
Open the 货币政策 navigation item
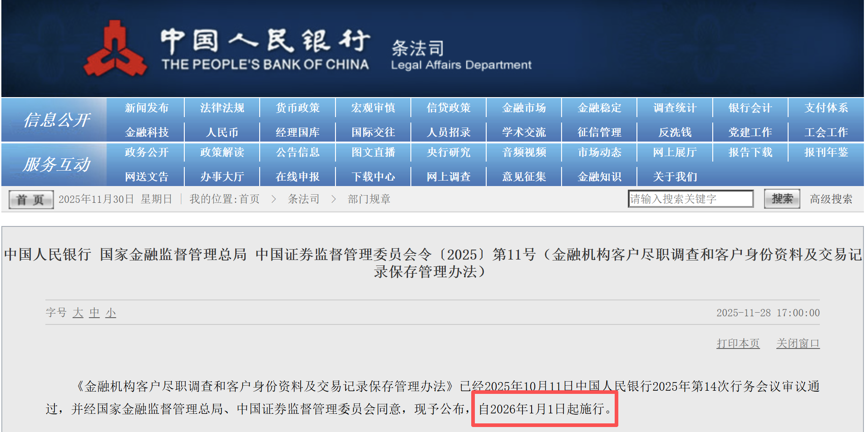(298, 108)
